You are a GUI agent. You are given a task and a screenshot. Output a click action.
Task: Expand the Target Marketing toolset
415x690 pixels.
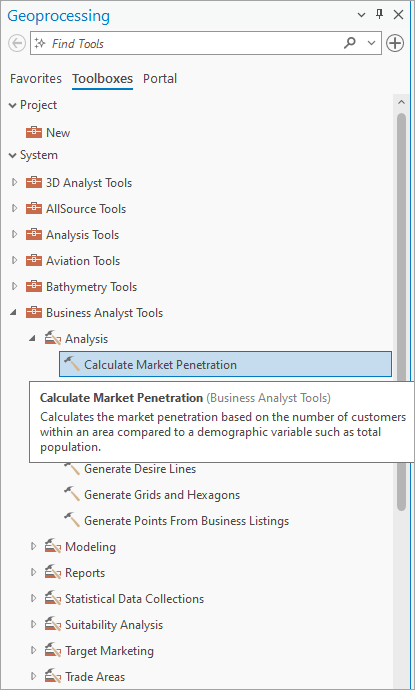(33, 650)
